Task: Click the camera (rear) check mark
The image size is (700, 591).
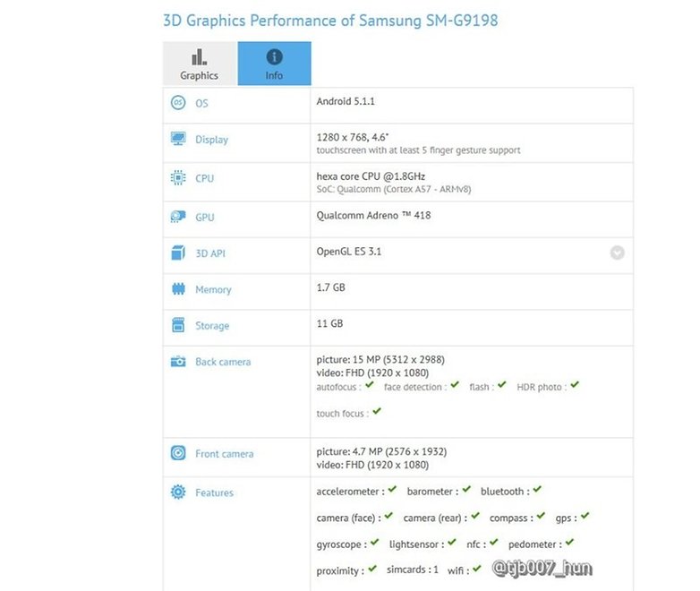Action: pos(475,516)
